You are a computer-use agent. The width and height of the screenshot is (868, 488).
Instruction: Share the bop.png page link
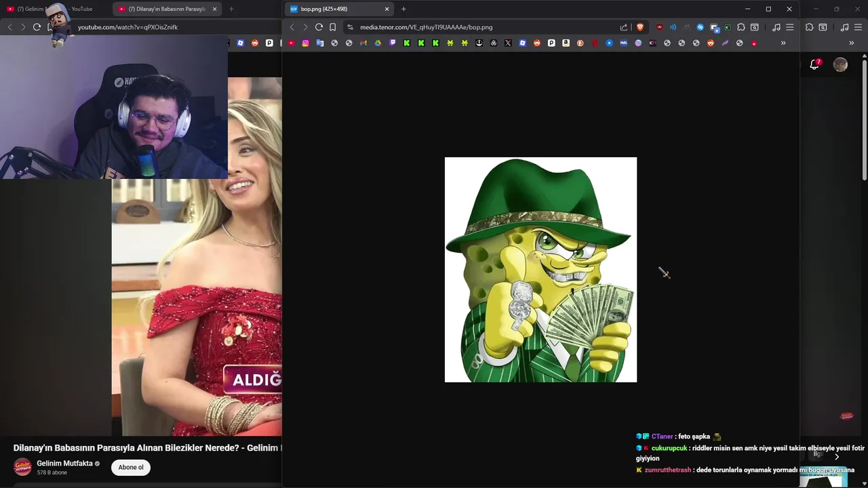pyautogui.click(x=624, y=27)
